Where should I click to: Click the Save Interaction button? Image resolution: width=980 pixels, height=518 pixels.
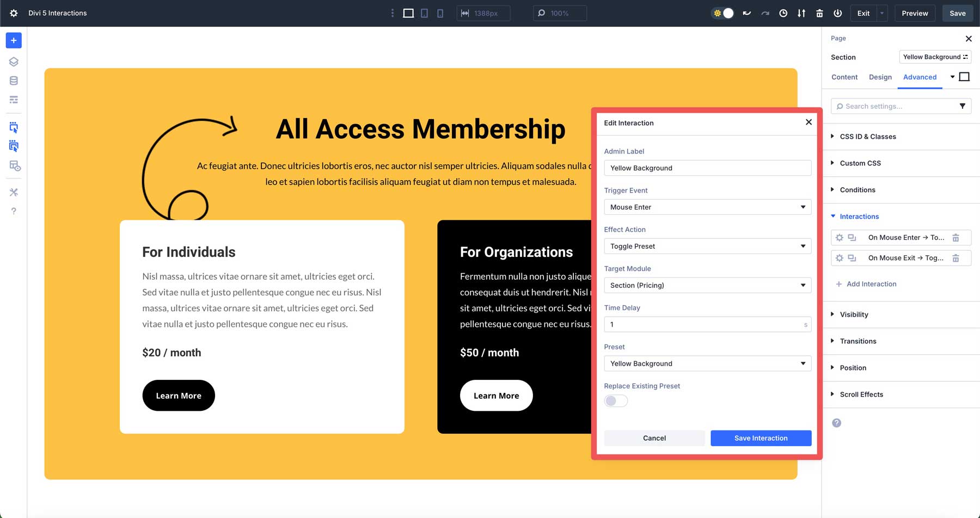pyautogui.click(x=761, y=438)
